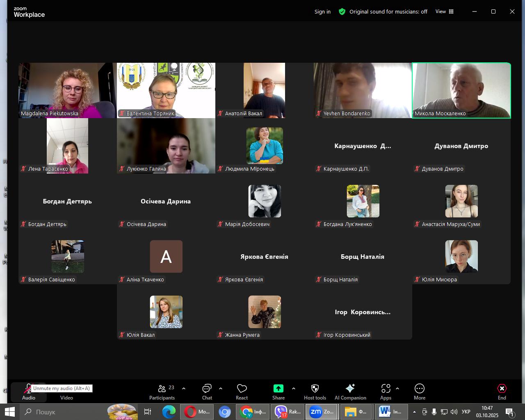Toggle the Video camera

[66, 392]
